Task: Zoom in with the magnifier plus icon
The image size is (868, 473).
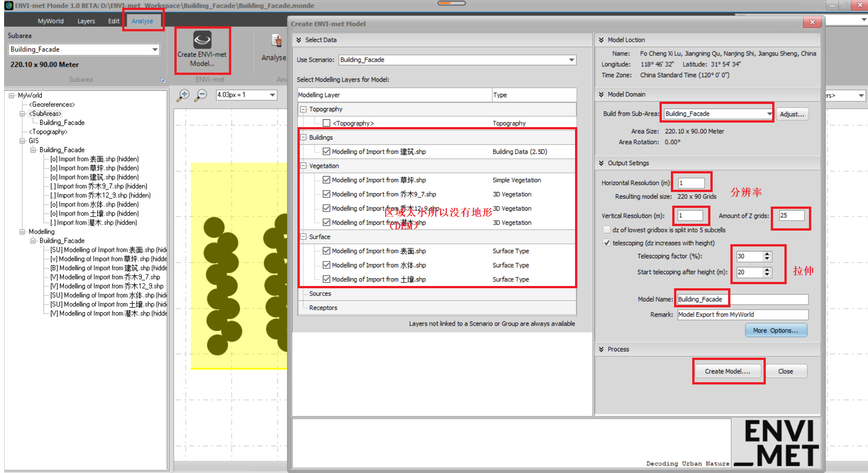Action: [x=183, y=95]
